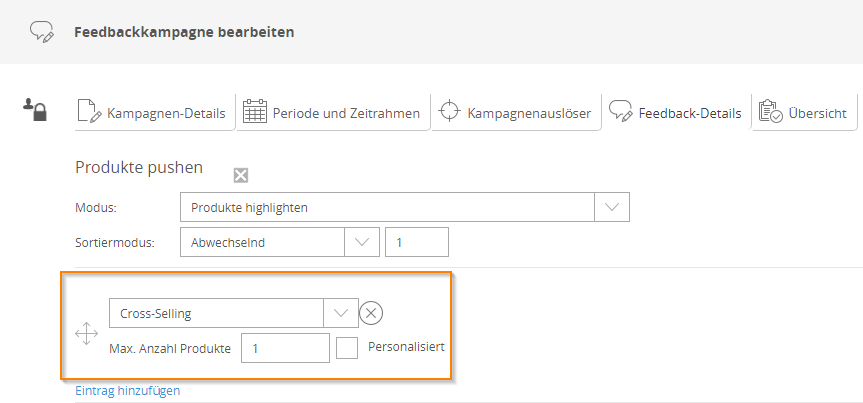
Task: Click the gray X beside Produkte pushen
Action: click(x=241, y=176)
